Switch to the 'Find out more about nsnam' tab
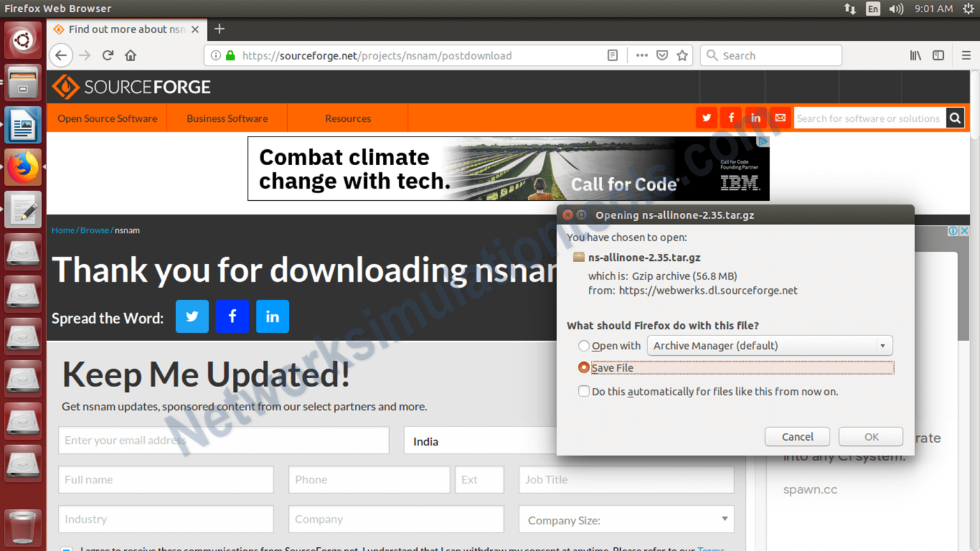 [121, 29]
